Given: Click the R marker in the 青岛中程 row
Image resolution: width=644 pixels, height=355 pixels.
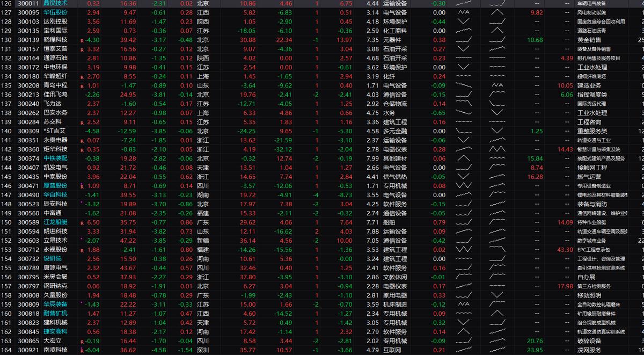Looking at the screenshot, I should (82, 86).
